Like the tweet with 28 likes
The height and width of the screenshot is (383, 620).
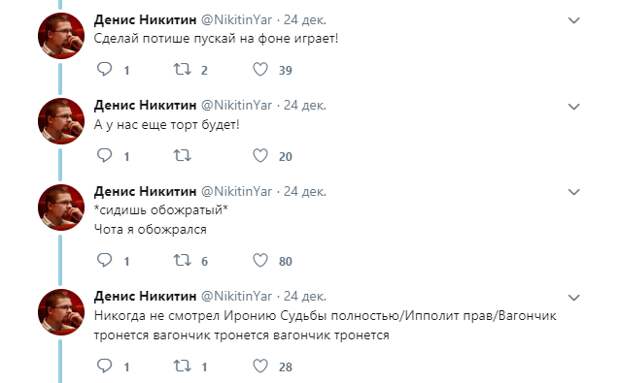(x=260, y=366)
